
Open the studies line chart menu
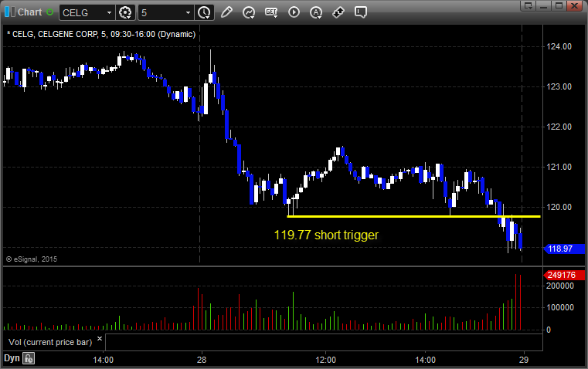tap(249, 12)
